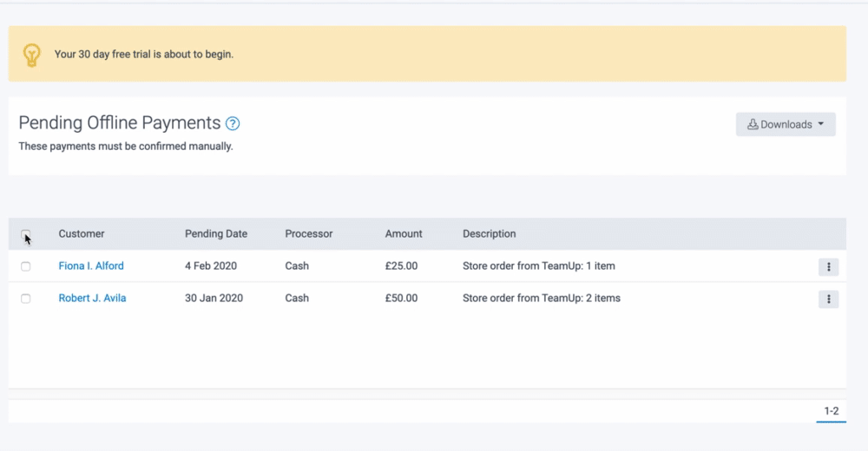This screenshot has width=868, height=451.
Task: Click the Pending Date column header
Action: click(216, 234)
